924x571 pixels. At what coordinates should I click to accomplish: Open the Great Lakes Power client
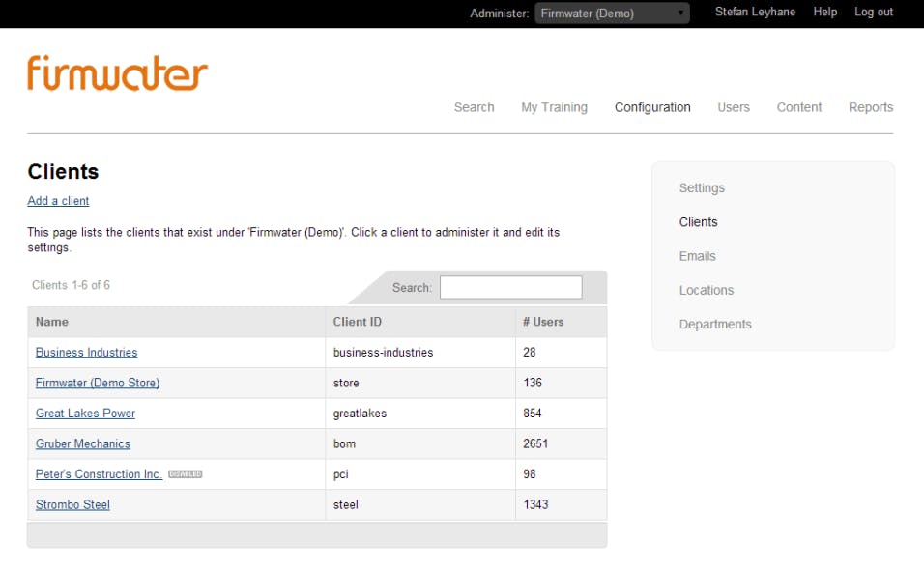coord(85,414)
